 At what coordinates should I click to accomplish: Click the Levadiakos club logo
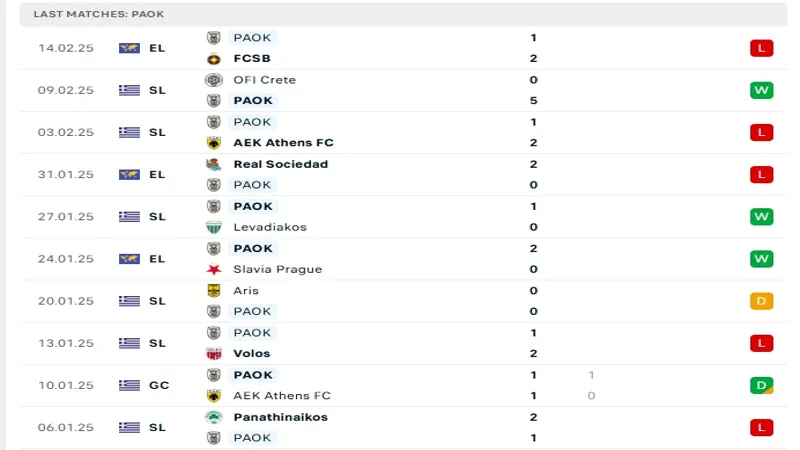[x=213, y=227]
